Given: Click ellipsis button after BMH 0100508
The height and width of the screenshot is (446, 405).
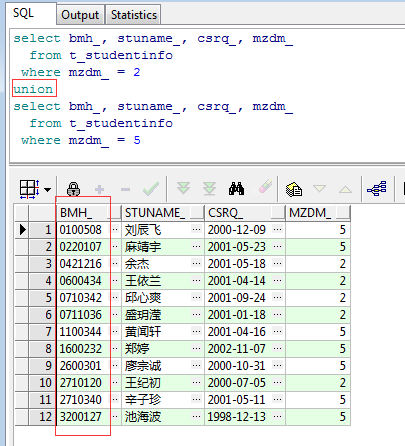Looking at the screenshot, I should tap(115, 229).
